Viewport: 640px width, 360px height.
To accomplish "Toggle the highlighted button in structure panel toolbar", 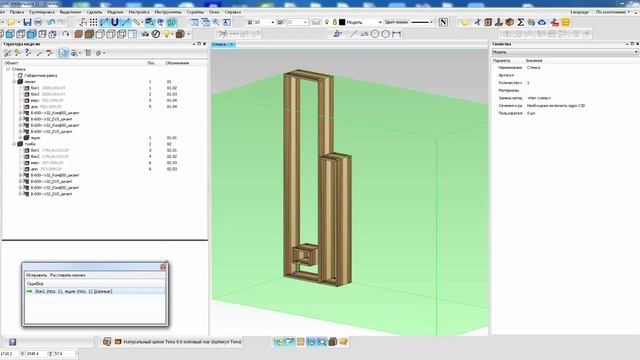I will (x=63, y=53).
